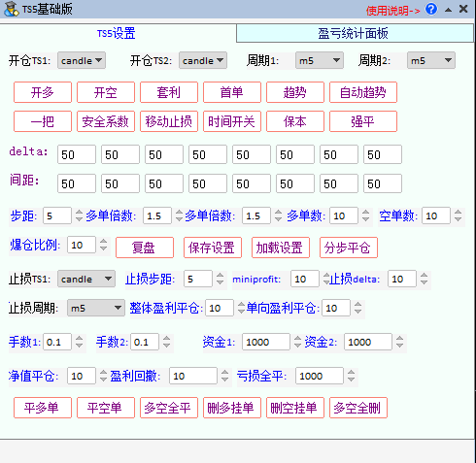Open the 开仓TS1 candle dropdown
Screen dimensions: 476x463
click(82, 60)
